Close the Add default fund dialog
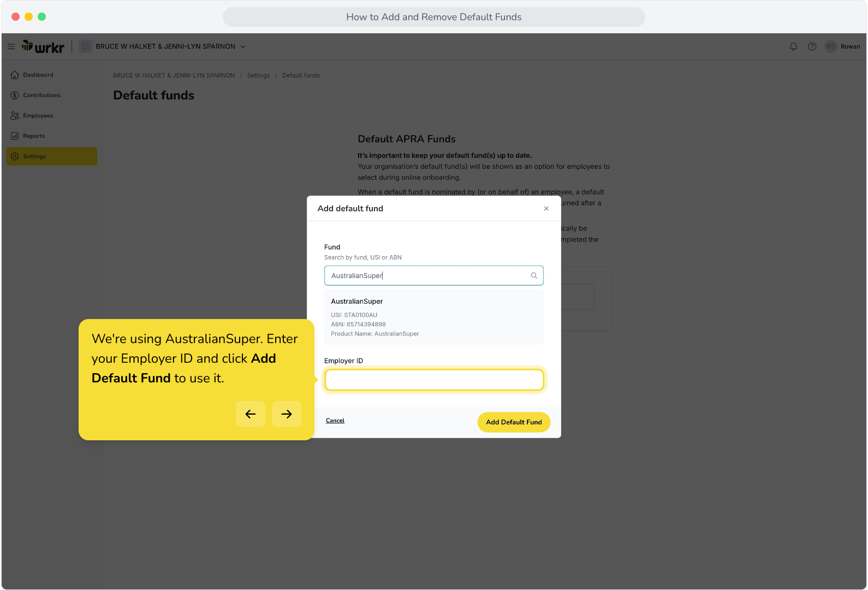Viewport: 868px width, 590px height. [x=546, y=209]
